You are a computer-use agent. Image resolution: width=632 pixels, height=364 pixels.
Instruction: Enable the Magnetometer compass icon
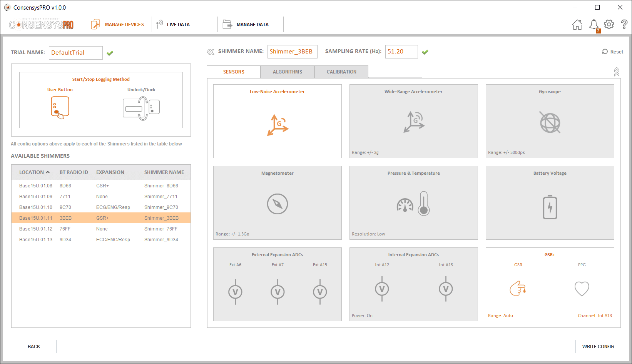click(278, 204)
